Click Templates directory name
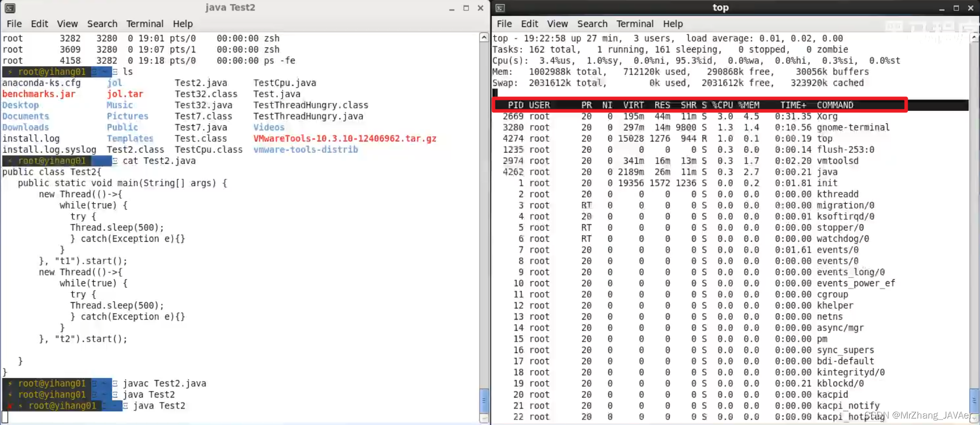The height and width of the screenshot is (425, 980). (x=130, y=138)
